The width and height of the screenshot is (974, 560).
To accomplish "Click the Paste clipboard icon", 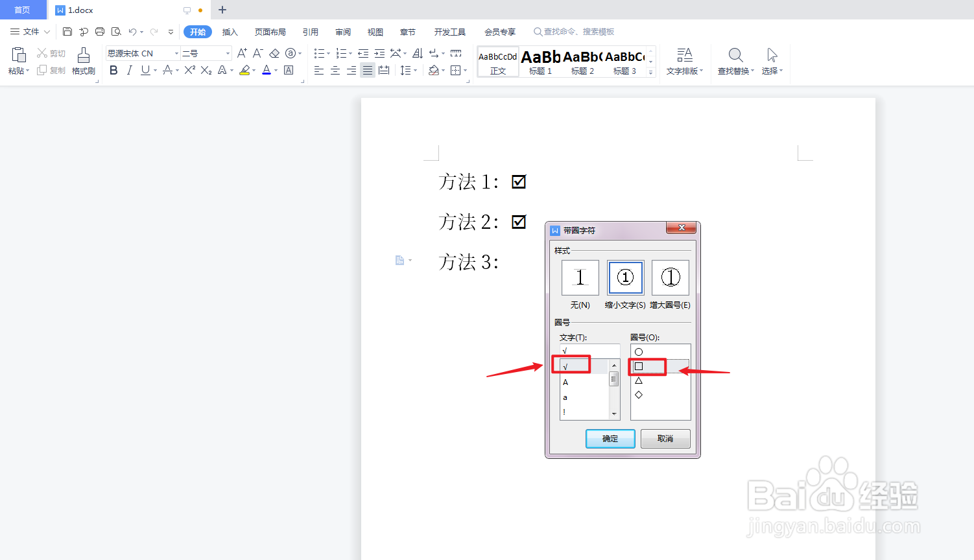I will (x=19, y=55).
